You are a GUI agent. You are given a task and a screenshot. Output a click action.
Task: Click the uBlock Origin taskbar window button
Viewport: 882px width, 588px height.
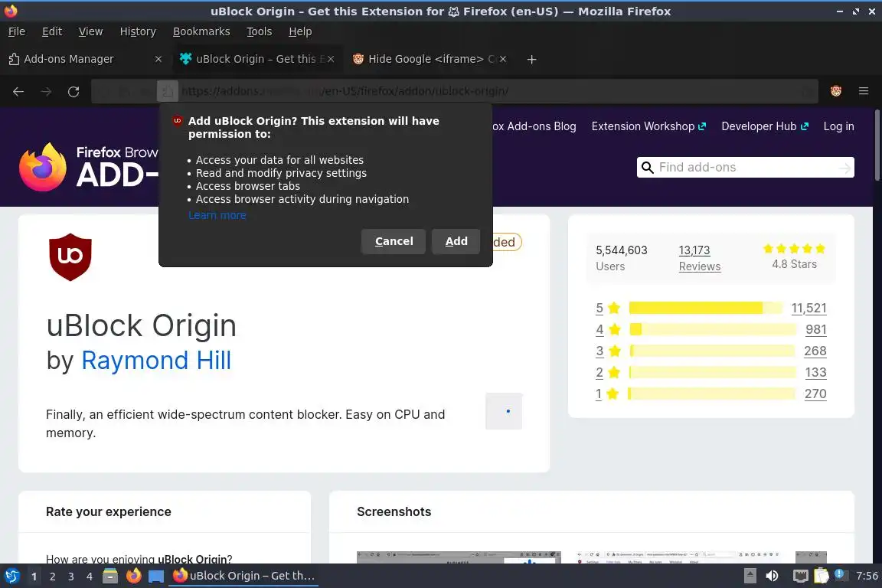click(x=243, y=577)
